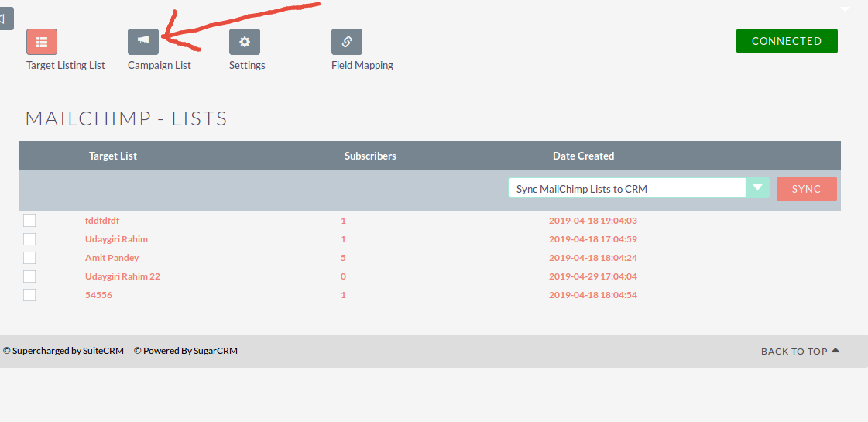Click date 2019-04-18 18:04:24

click(593, 258)
